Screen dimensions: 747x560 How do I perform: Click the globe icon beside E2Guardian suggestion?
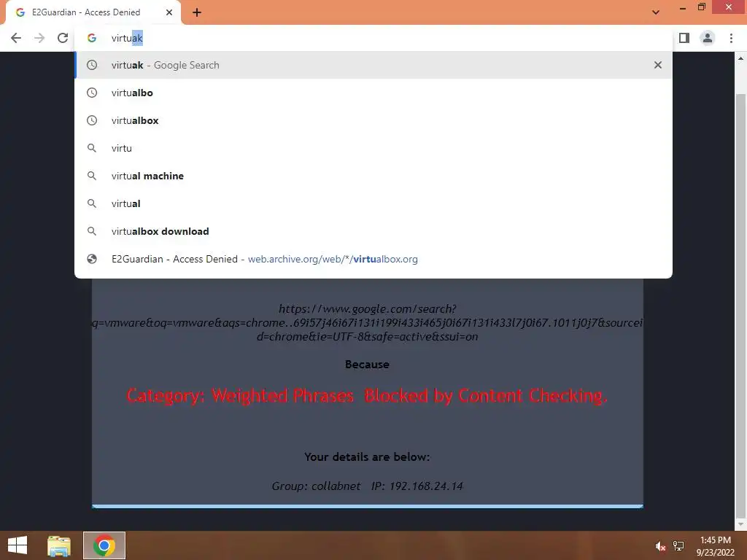pyautogui.click(x=92, y=259)
